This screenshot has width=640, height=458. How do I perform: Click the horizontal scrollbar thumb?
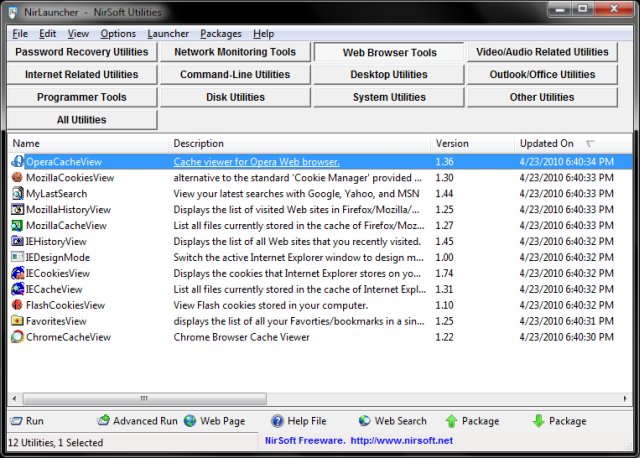144,398
